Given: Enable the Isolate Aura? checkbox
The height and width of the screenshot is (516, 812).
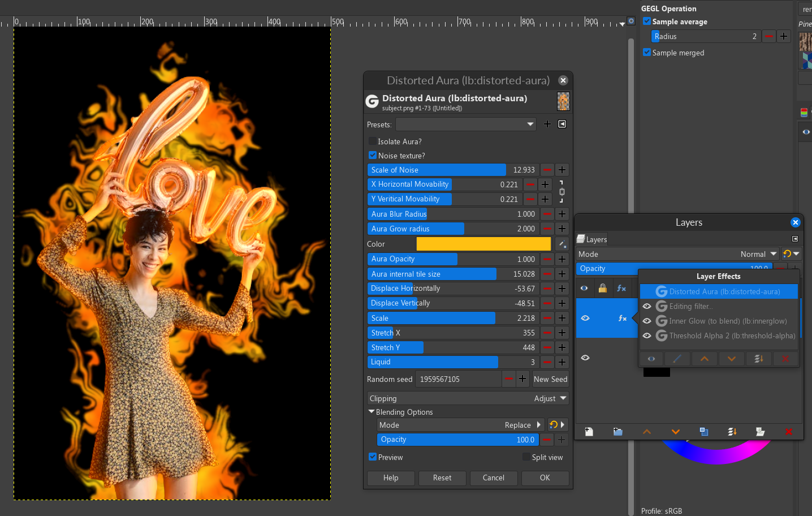Looking at the screenshot, I should point(373,141).
